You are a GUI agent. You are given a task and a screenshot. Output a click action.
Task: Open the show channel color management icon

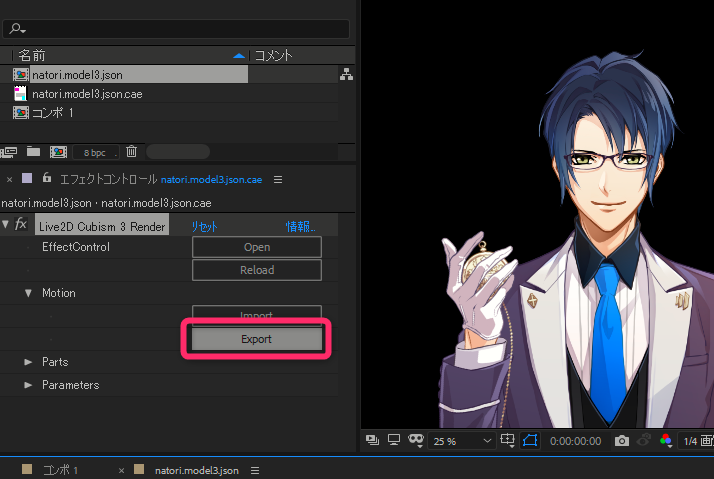click(666, 440)
